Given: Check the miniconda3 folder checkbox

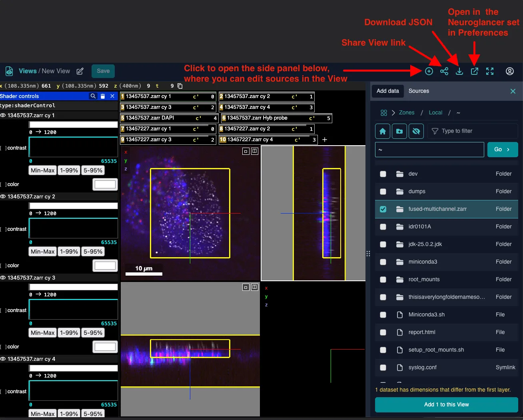Looking at the screenshot, I should click(x=383, y=262).
